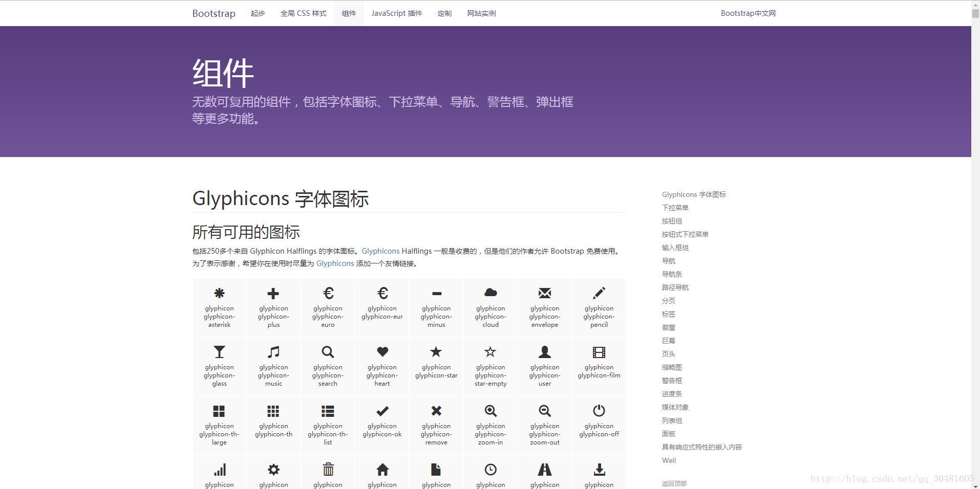
Task: Jump to 进度条 sidebar section
Action: pos(672,394)
